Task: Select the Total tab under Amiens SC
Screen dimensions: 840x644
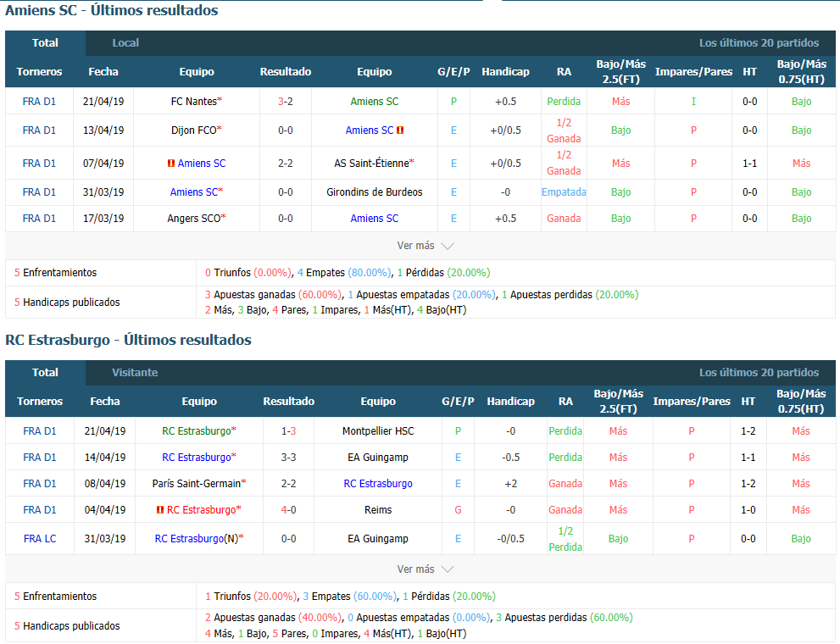Action: pyautogui.click(x=45, y=43)
